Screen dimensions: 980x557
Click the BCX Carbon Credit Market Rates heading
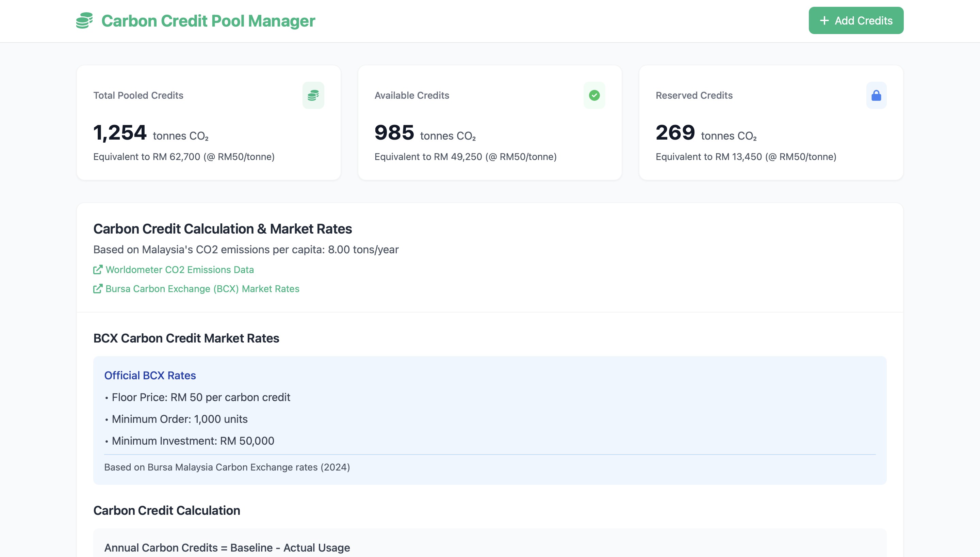tap(186, 338)
